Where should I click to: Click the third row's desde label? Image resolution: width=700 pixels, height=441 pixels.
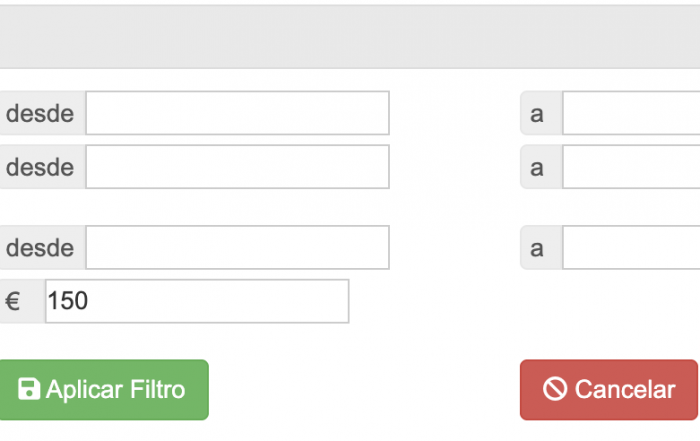40,248
